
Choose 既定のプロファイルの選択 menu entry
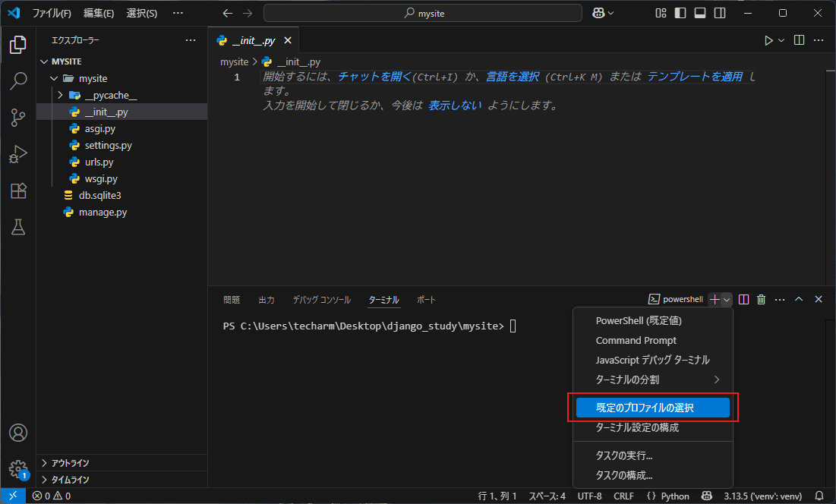[652, 408]
